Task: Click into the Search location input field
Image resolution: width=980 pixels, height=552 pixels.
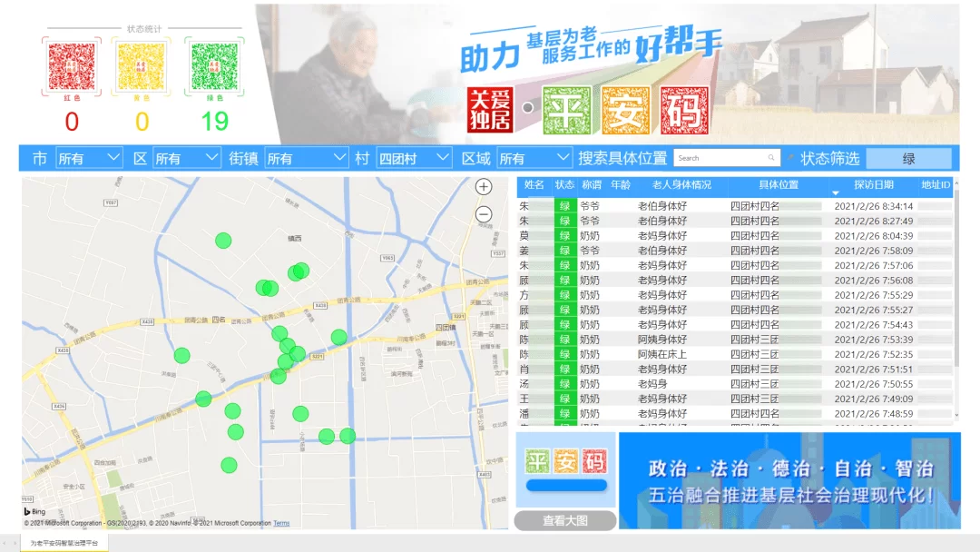Action: (x=721, y=158)
